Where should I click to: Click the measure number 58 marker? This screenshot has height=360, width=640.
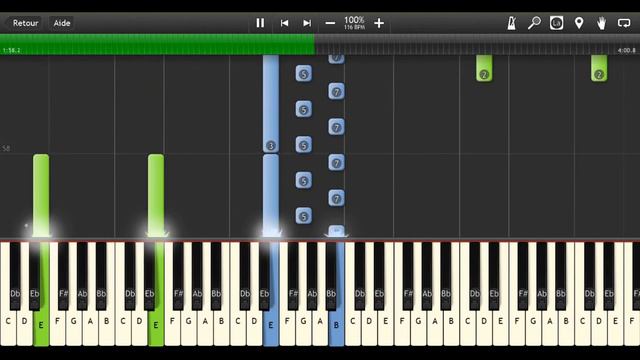6,148
